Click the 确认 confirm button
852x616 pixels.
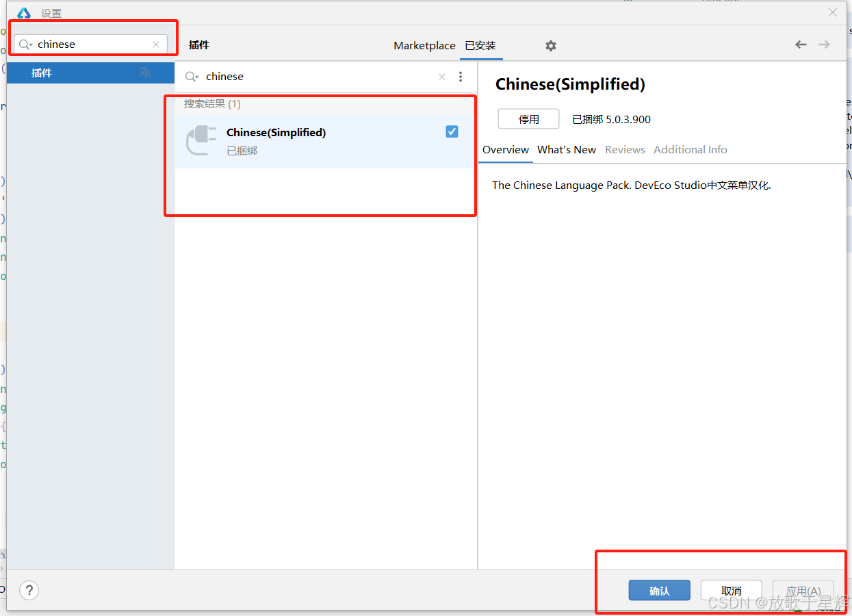click(659, 591)
